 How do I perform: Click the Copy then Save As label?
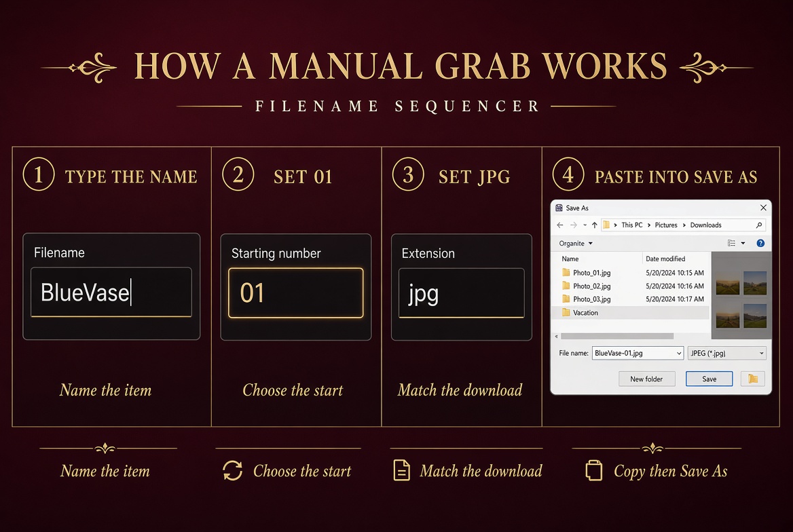click(670, 472)
